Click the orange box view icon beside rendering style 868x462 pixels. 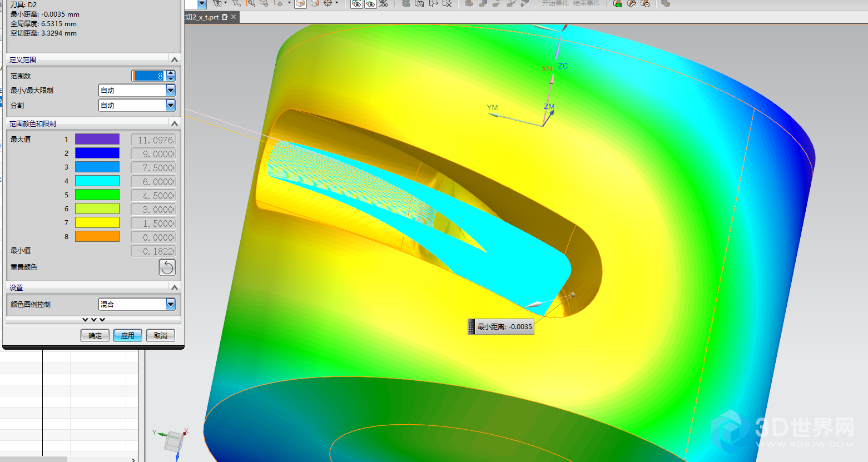(314, 4)
